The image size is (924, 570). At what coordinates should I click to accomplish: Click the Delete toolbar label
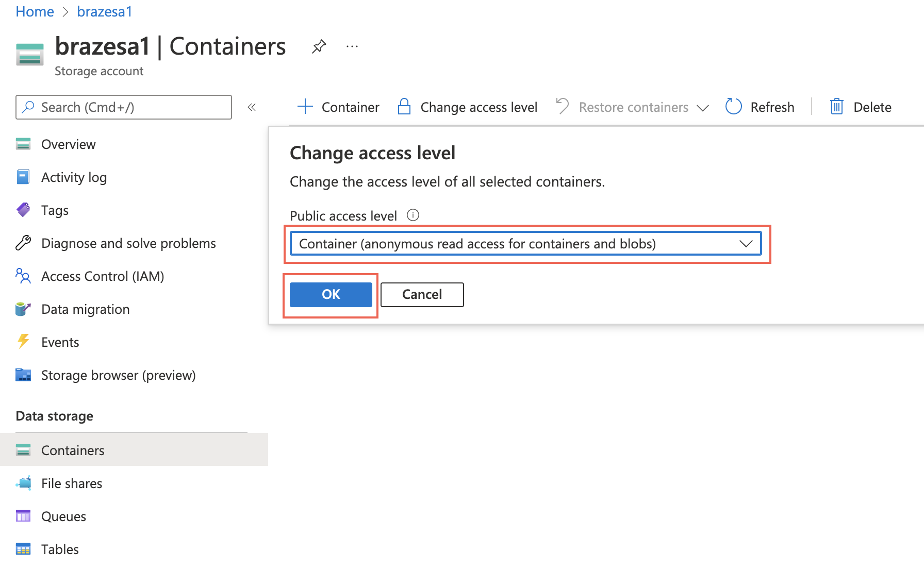pyautogui.click(x=872, y=107)
